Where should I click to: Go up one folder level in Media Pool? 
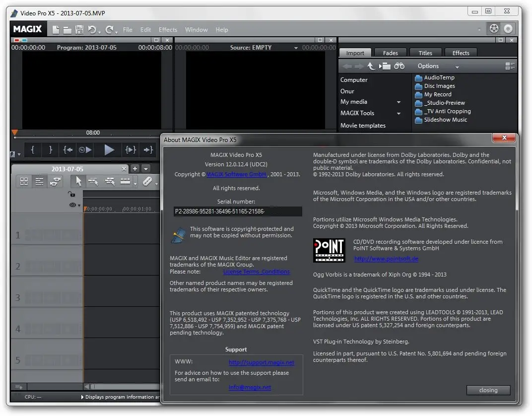click(371, 66)
